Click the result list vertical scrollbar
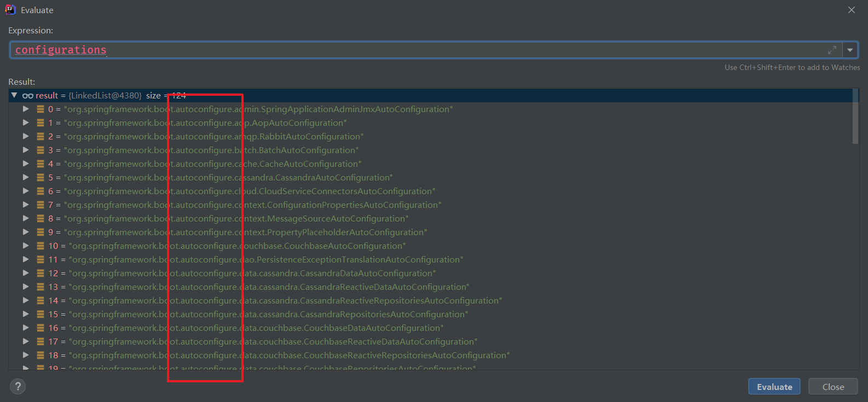868x402 pixels. pos(855,116)
